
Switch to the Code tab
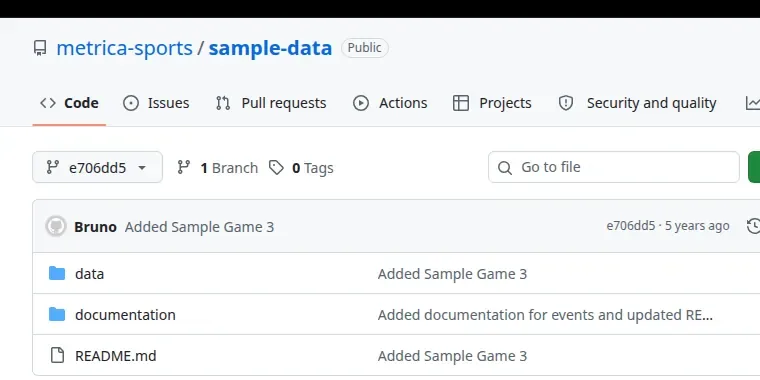click(x=69, y=103)
